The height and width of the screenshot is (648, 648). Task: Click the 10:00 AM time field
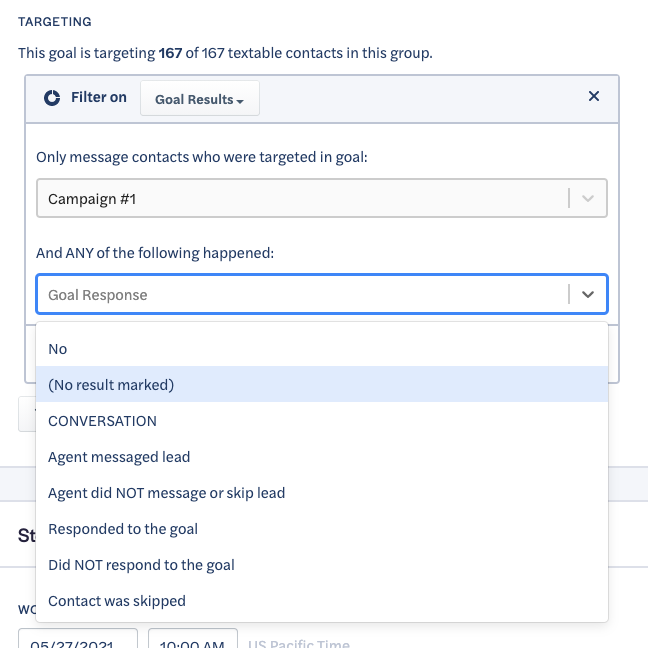[x=193, y=638]
